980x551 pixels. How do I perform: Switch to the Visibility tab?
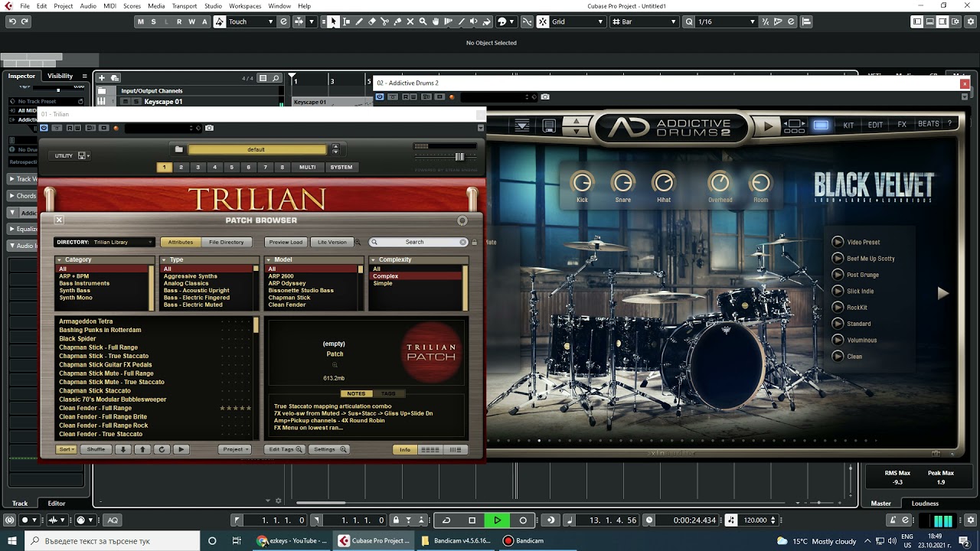coord(60,76)
